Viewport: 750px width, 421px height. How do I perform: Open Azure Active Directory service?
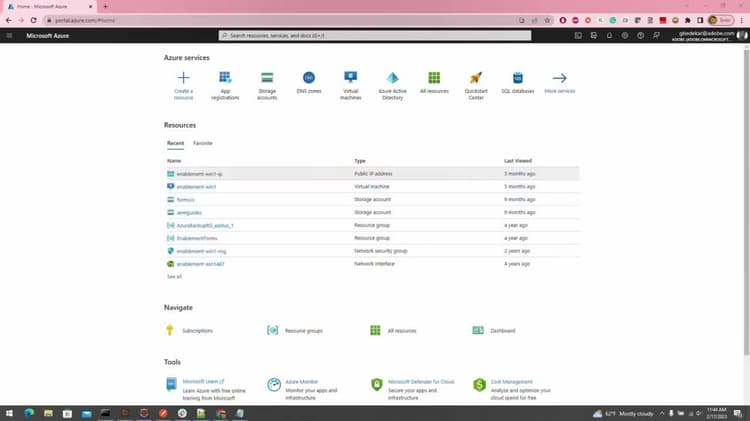(x=392, y=85)
